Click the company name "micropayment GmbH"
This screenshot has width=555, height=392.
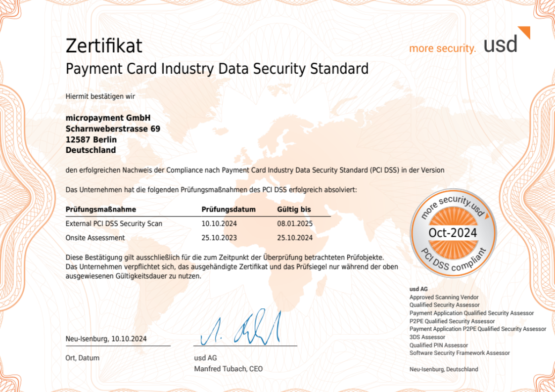108,118
